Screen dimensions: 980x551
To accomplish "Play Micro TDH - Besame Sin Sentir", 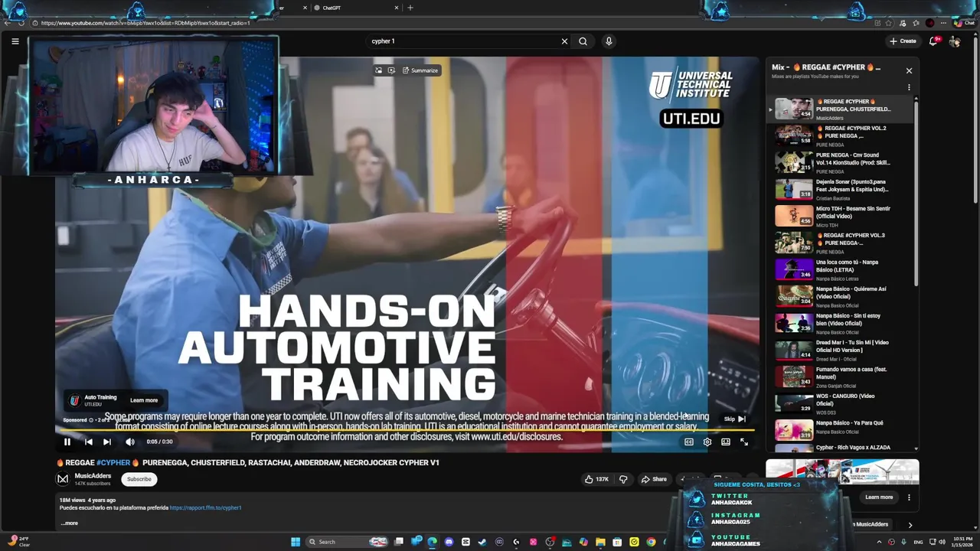I will [841, 216].
